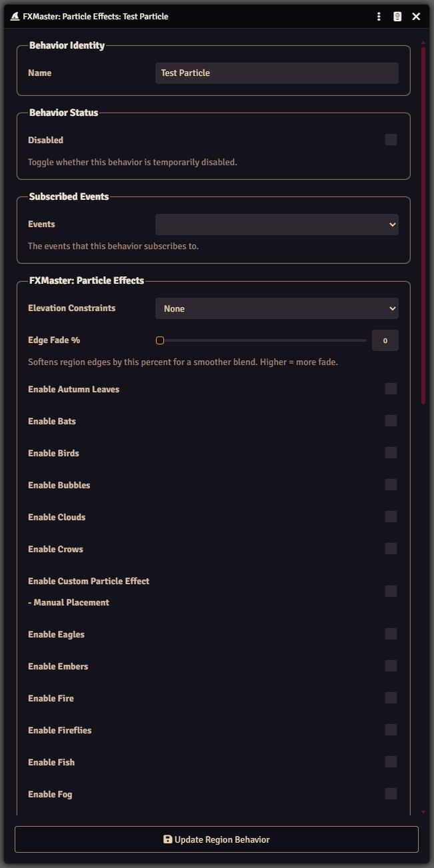
Task: Click the Edge Fade % numeric value box
Action: coord(385,340)
